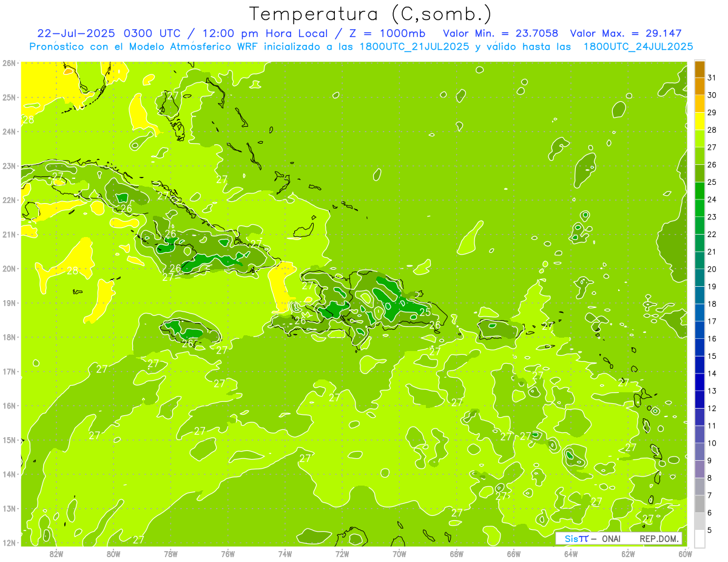Click the '18N' latitude axis label
This screenshot has height=562, width=728.
point(9,337)
